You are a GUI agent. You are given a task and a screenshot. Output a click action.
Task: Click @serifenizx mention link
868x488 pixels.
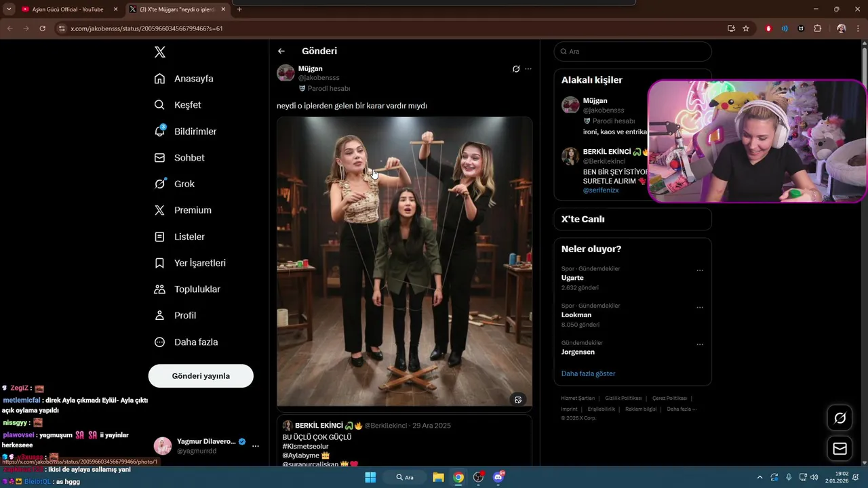[601, 190]
